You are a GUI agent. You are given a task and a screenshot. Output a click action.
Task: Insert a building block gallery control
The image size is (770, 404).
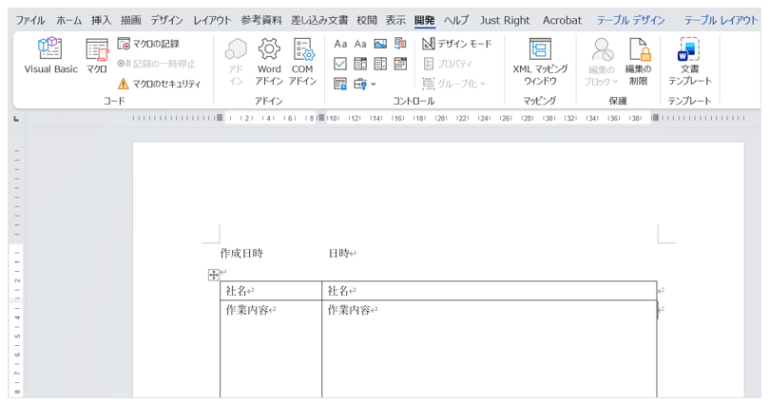[400, 44]
